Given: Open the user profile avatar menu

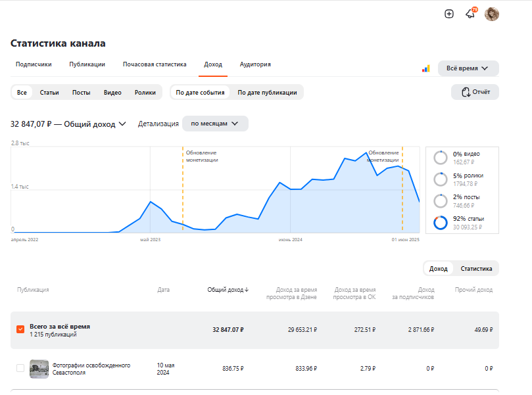Looking at the screenshot, I should tap(492, 14).
